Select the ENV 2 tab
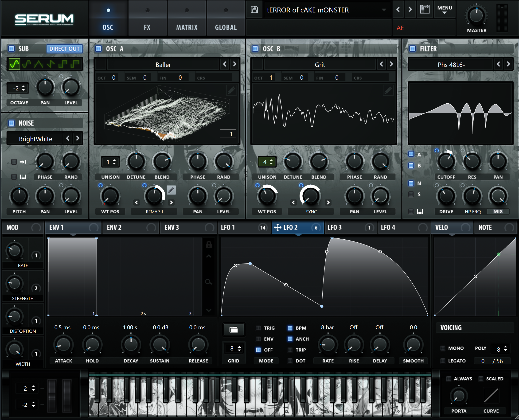The height and width of the screenshot is (420, 519). 131,227
